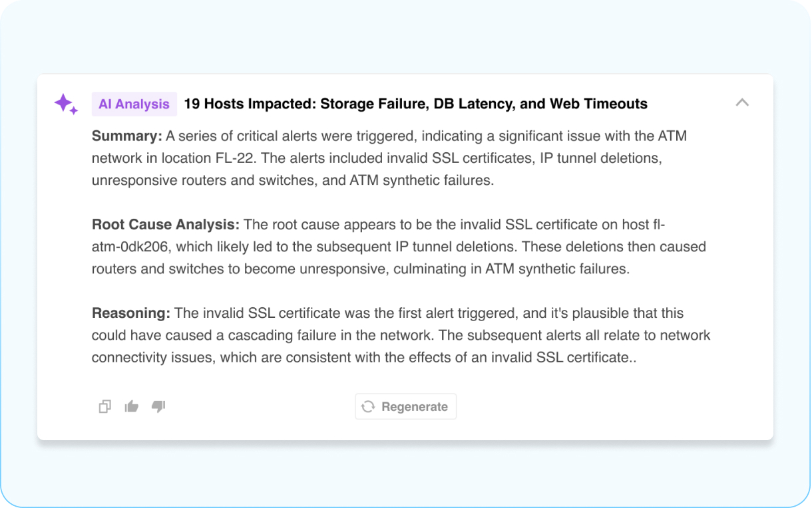Click the duplicate-pages copy icon
Image resolution: width=812 pixels, height=508 pixels.
[104, 406]
